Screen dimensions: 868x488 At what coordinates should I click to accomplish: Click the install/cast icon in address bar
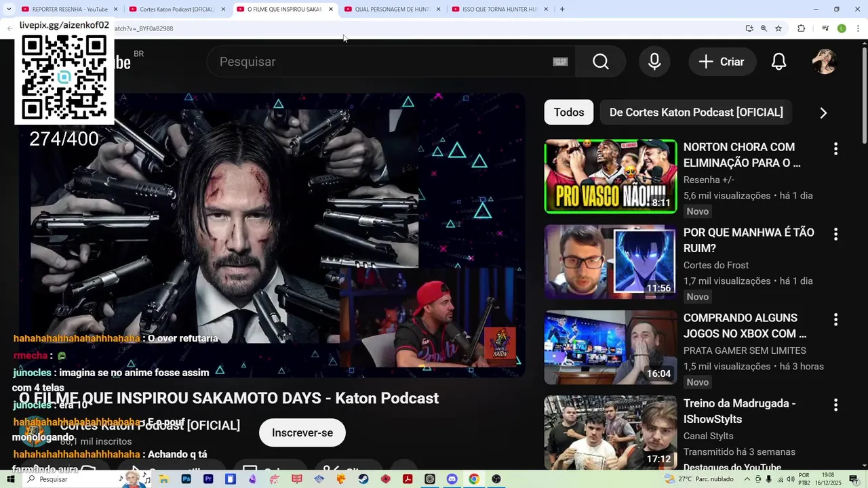pyautogui.click(x=749, y=28)
